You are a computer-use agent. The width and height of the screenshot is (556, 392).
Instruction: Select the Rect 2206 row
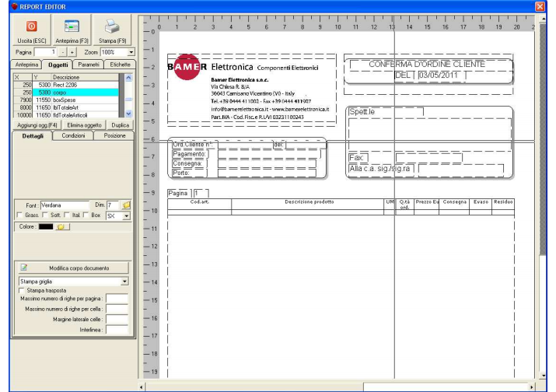point(66,85)
